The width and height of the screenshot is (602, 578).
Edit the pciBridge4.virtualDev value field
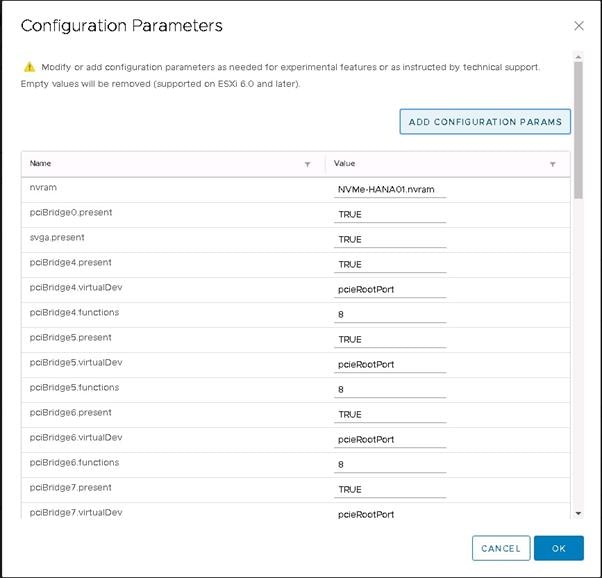tap(390, 290)
